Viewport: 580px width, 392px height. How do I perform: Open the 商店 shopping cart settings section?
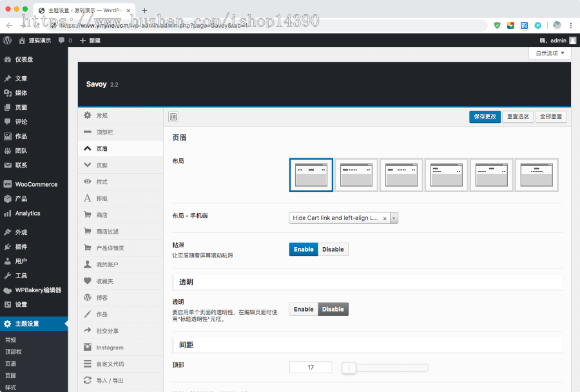point(101,215)
